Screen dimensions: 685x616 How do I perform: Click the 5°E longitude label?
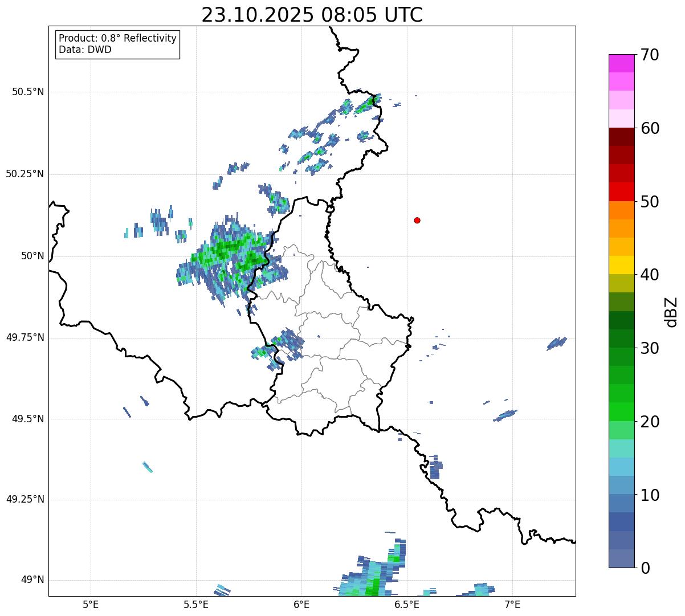pos(91,605)
